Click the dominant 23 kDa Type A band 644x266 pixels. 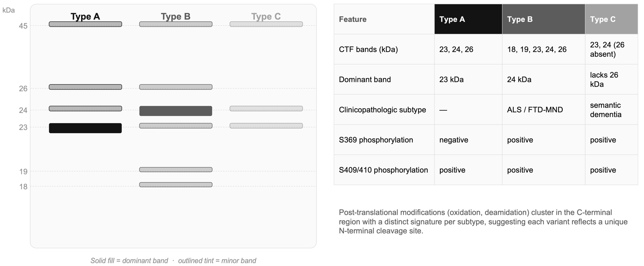[85, 128]
